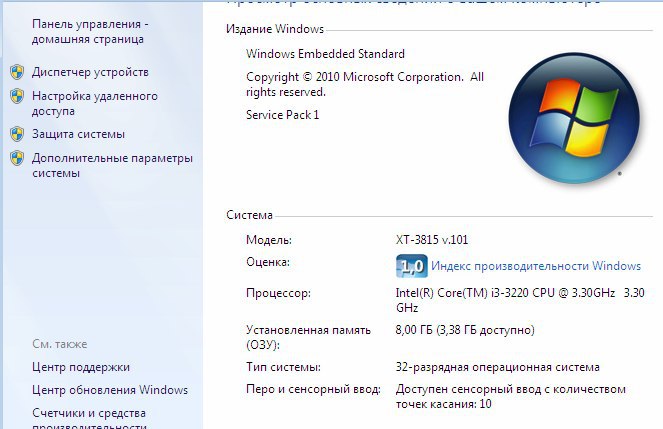Click the Оценка: label
Viewport: 663px width, 429px height.
click(268, 262)
